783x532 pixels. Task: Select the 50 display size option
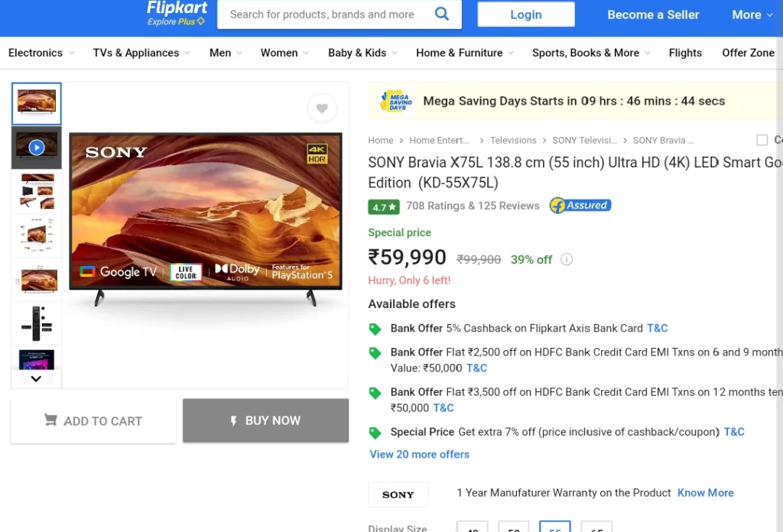(513, 527)
